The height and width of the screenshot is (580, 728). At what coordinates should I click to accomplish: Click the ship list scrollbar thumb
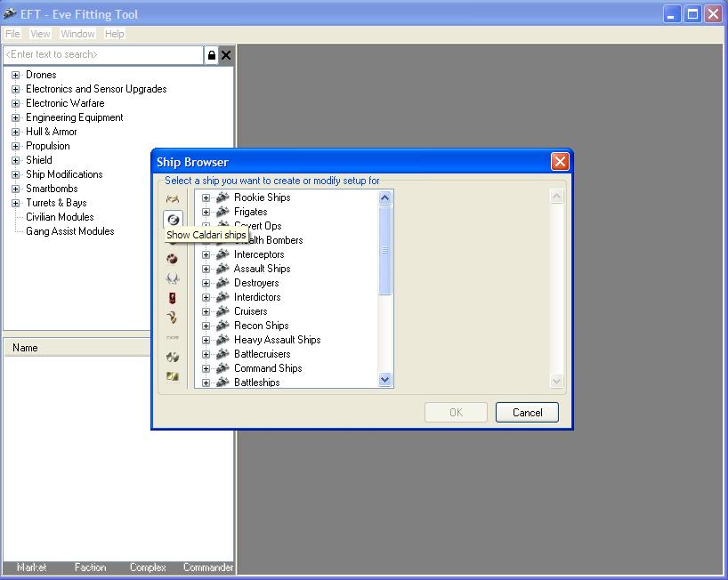(x=384, y=251)
